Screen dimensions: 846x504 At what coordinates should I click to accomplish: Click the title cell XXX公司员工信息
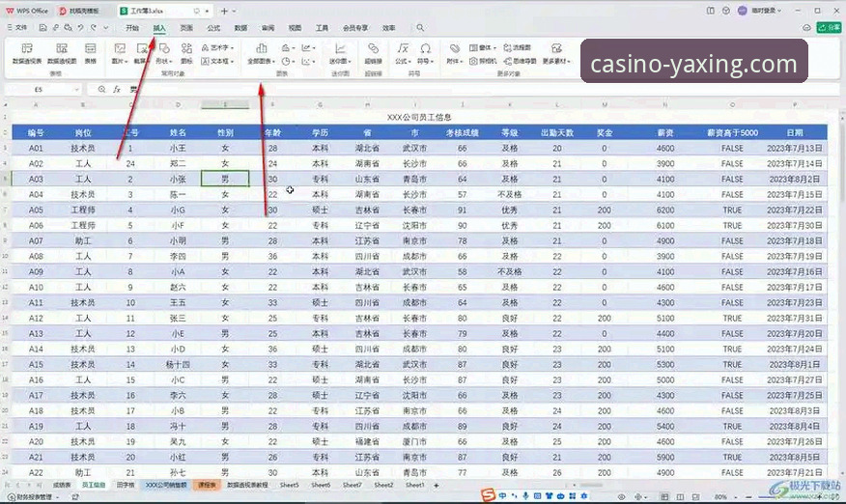(419, 117)
